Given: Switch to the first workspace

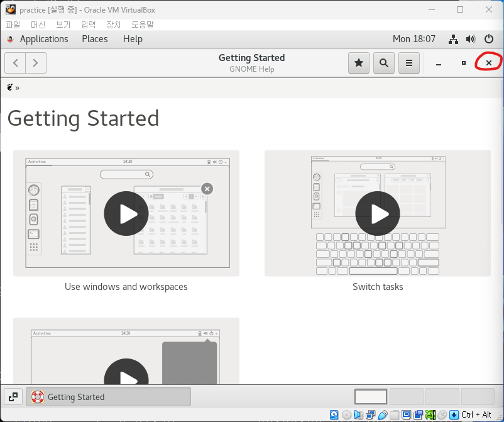Looking at the screenshot, I should pos(371,397).
